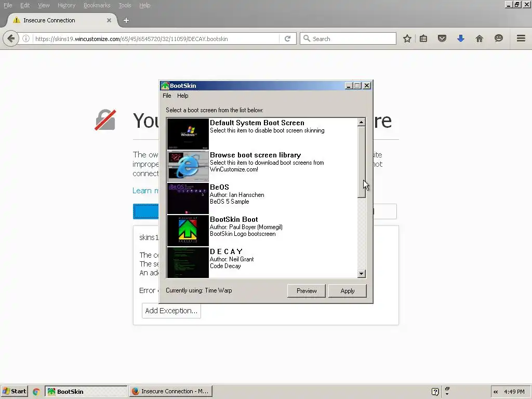Open Firefox downloads arrow
Screen dimensions: 532x399
460,38
